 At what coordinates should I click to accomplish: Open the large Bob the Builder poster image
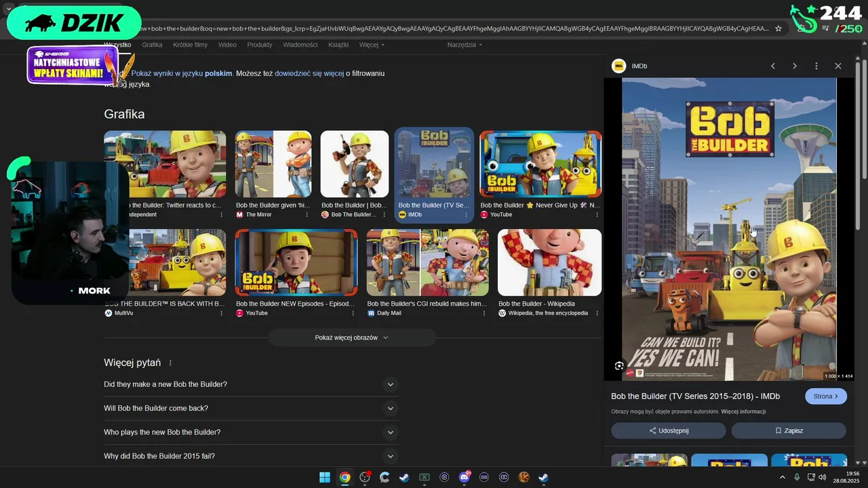[729, 229]
